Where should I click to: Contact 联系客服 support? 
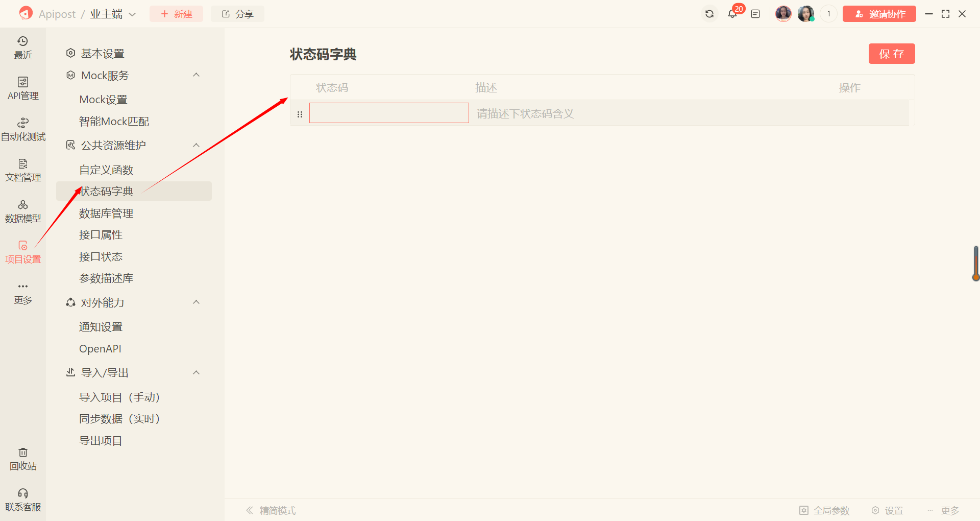click(x=23, y=500)
